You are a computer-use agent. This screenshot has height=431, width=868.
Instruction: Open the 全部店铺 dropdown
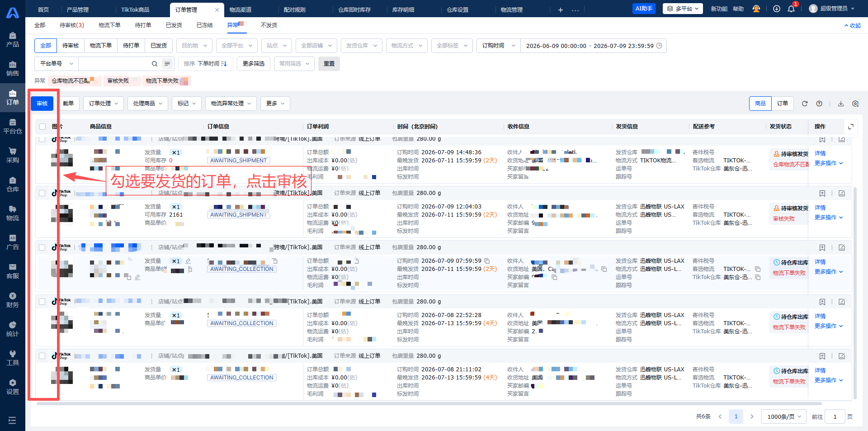[316, 46]
